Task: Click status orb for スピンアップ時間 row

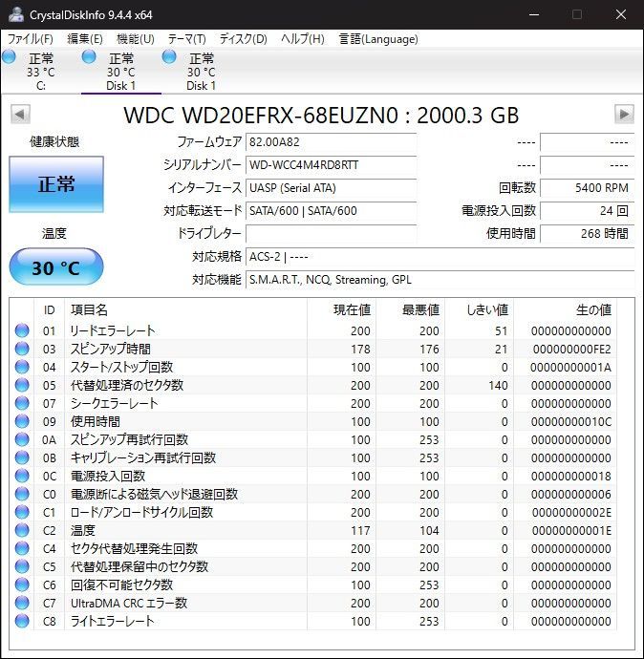Action: click(22, 349)
